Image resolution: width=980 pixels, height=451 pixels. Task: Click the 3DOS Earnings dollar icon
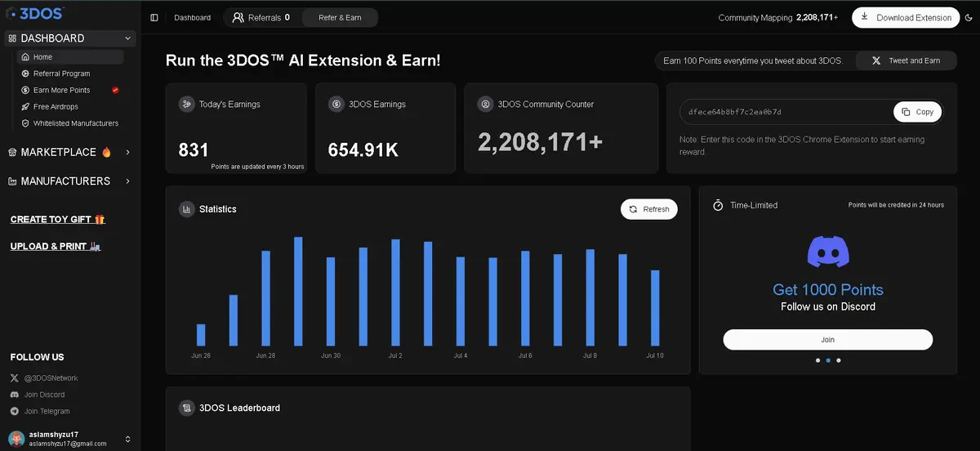click(x=336, y=105)
